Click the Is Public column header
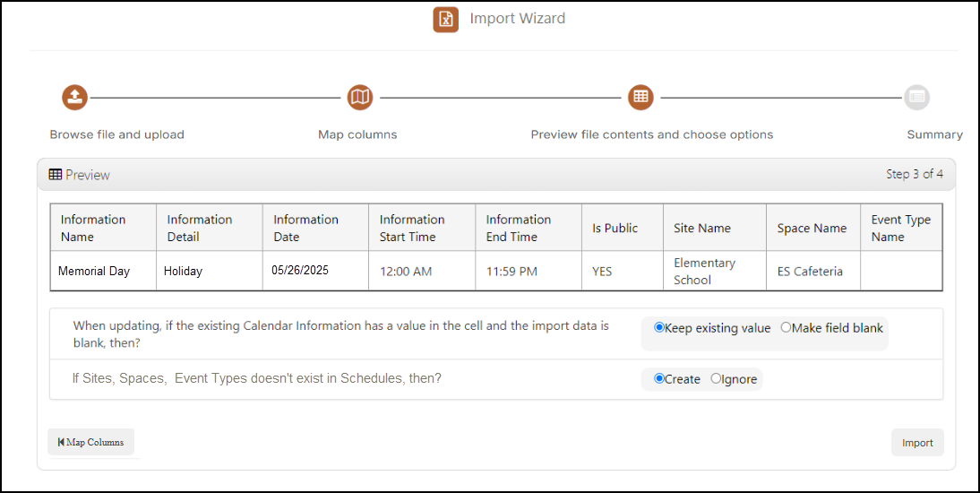 [x=623, y=228]
